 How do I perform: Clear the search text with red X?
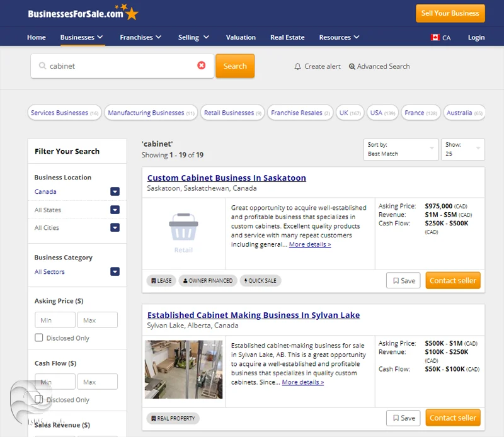[x=202, y=65]
